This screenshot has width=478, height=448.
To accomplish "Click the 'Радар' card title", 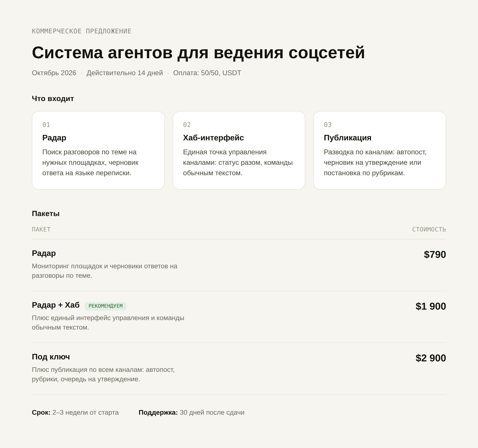I will coord(54,138).
